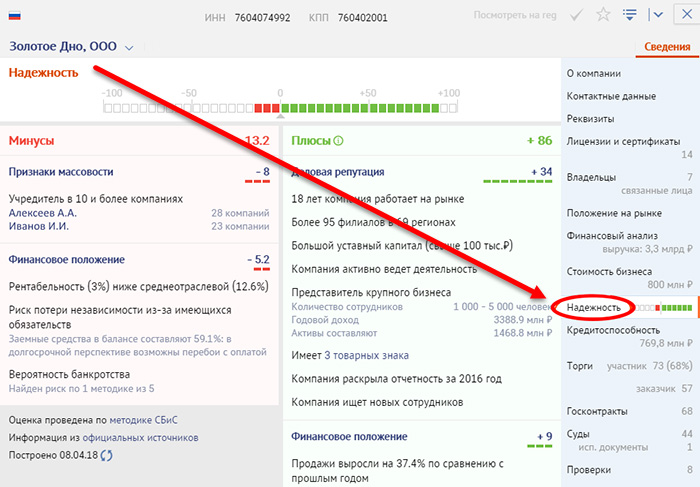Open Лицензии и сертификаты section
The width and height of the screenshot is (700, 487).
[623, 142]
